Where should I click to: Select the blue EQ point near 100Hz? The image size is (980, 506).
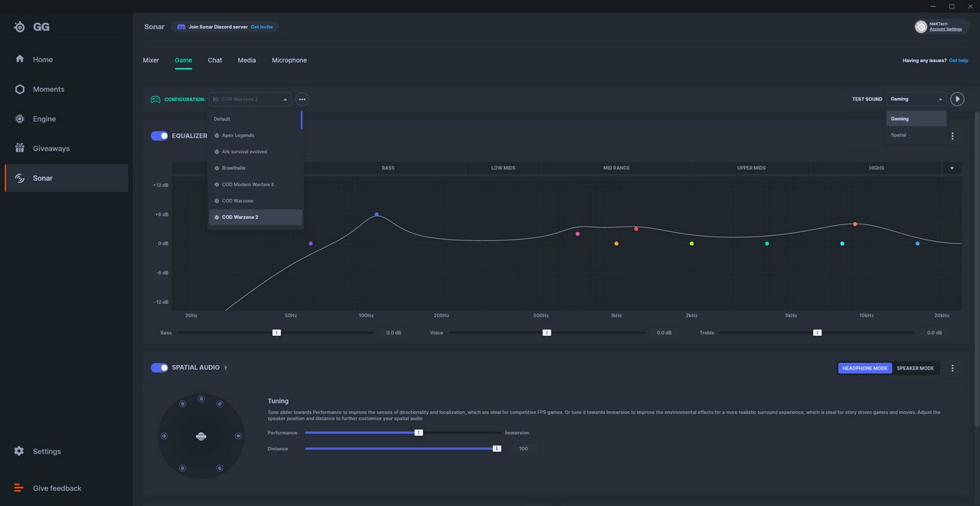pos(377,214)
